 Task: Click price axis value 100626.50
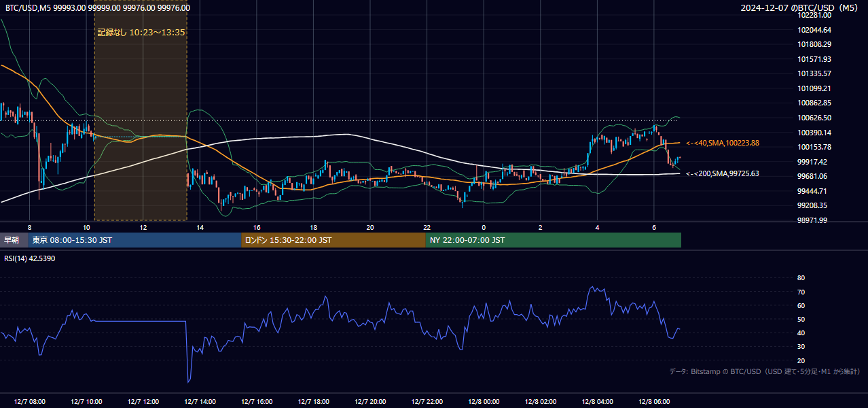coord(814,118)
